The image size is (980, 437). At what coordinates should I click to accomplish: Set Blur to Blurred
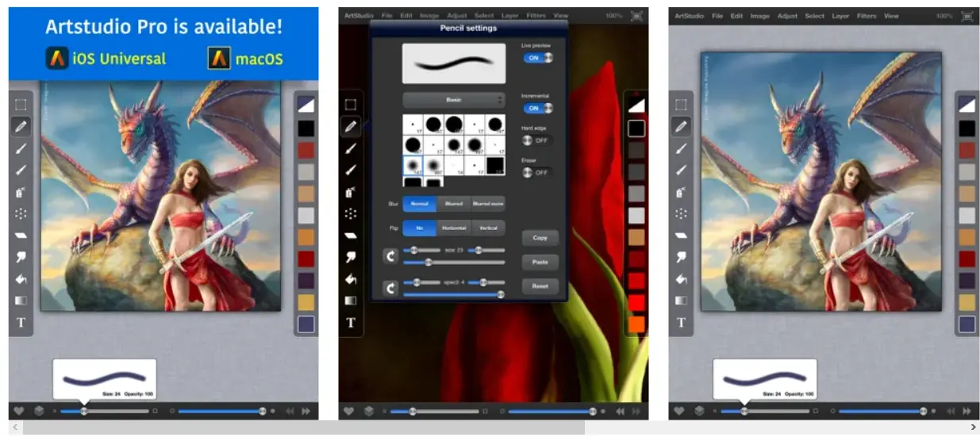coord(453,204)
